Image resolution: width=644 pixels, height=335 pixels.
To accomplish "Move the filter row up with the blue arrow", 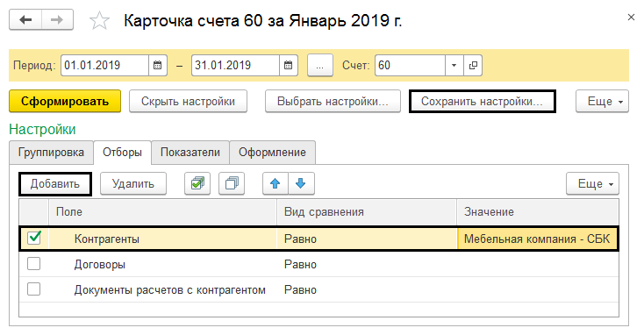I will click(275, 183).
